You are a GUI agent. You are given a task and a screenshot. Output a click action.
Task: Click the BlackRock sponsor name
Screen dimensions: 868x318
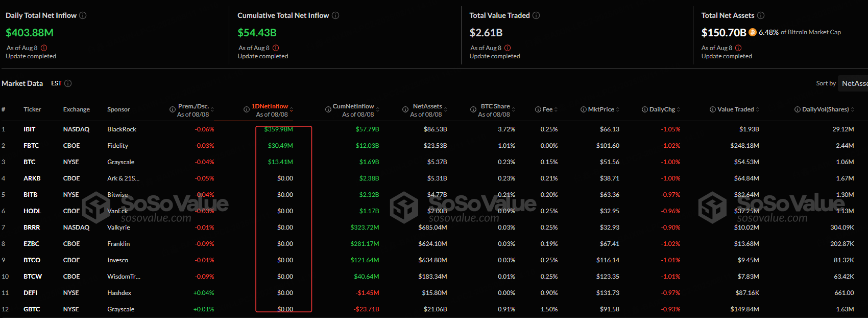122,129
